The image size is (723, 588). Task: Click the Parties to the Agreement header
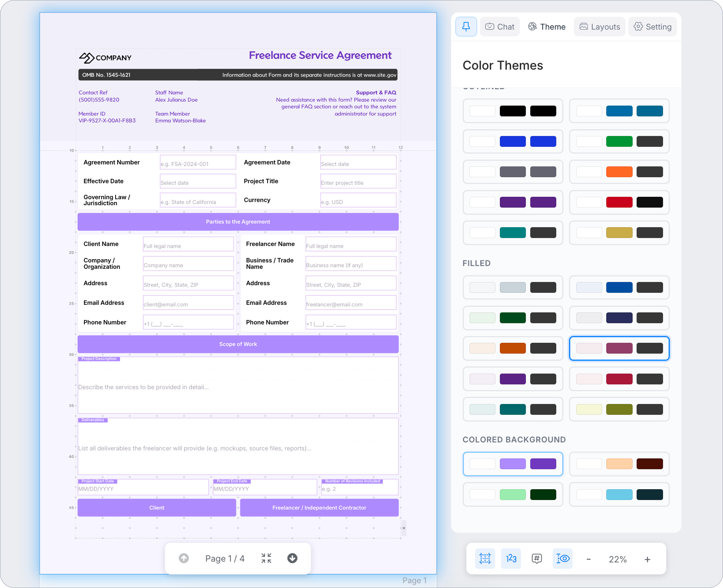pyautogui.click(x=238, y=222)
